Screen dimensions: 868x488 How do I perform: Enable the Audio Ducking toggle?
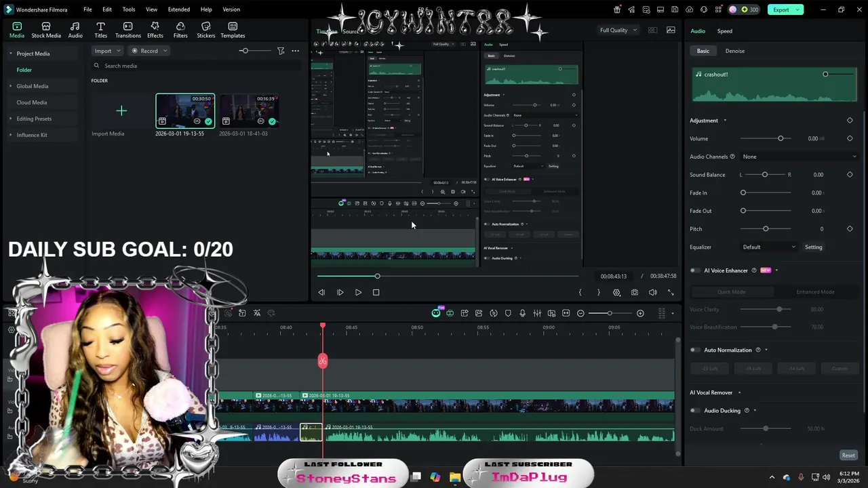695,411
